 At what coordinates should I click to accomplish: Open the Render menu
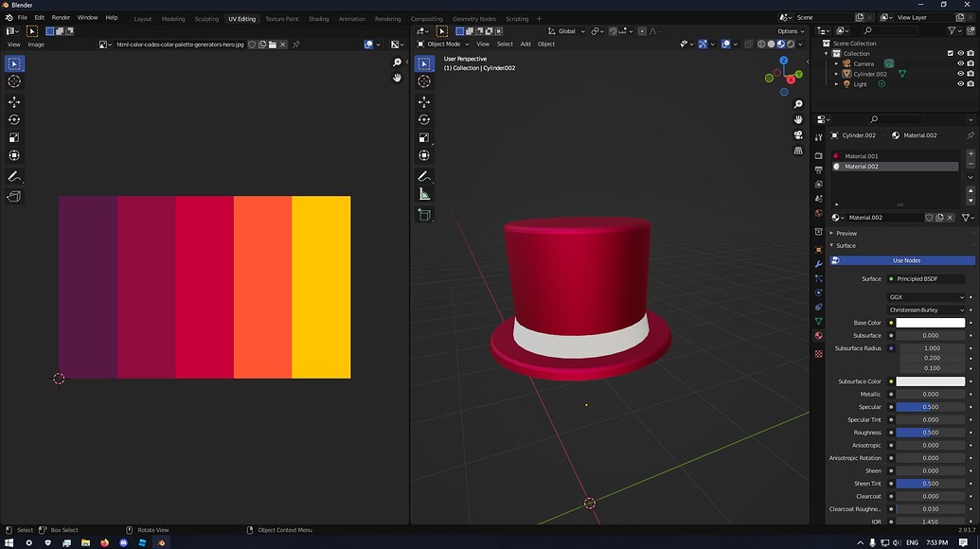coord(61,17)
